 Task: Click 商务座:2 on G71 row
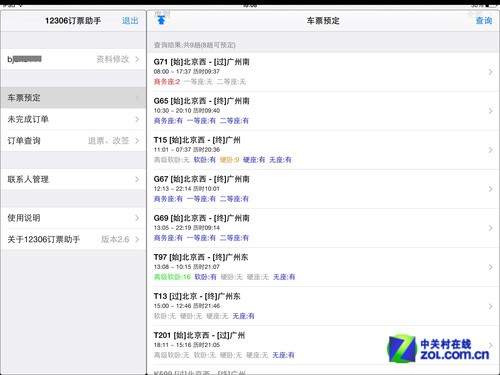[x=167, y=82]
